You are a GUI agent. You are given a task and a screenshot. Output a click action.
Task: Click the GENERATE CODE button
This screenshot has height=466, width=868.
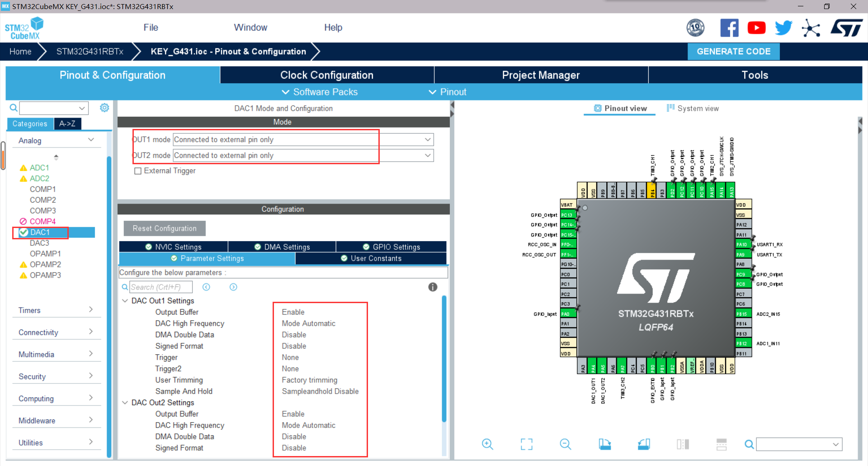pos(733,51)
